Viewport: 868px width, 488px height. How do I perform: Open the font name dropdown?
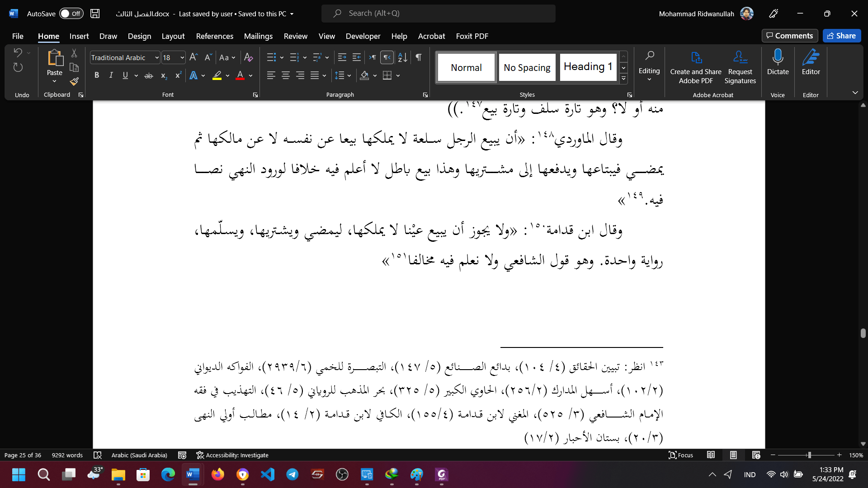pos(156,58)
